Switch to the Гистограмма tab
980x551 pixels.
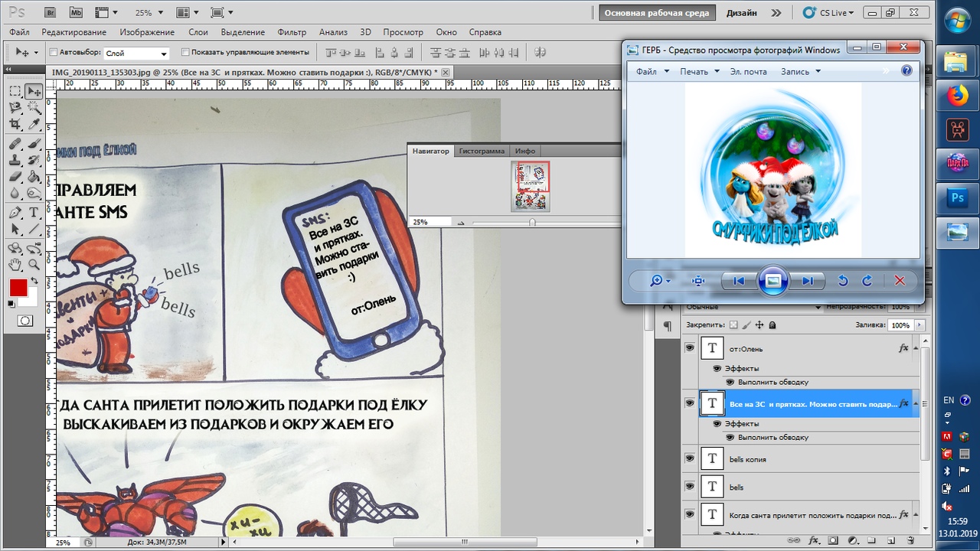tap(482, 151)
